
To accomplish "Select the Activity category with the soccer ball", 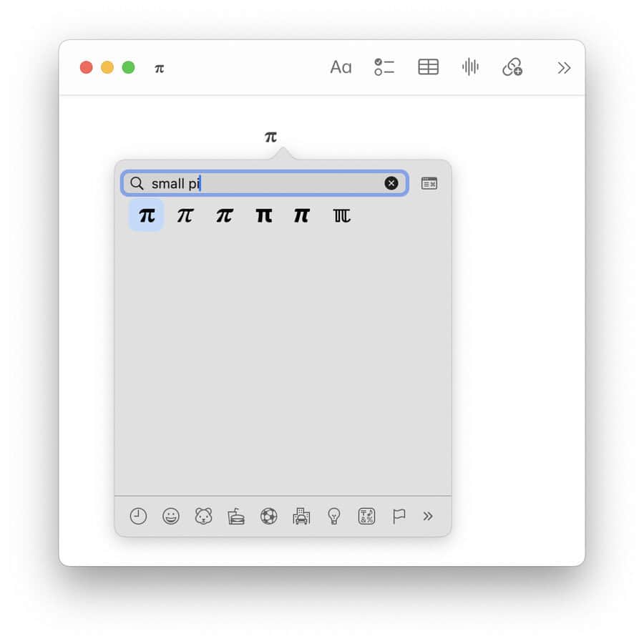I will [x=268, y=516].
